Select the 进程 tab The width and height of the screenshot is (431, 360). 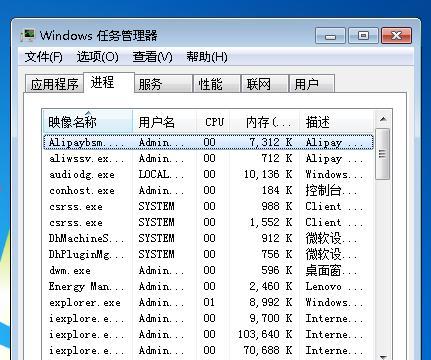click(109, 82)
